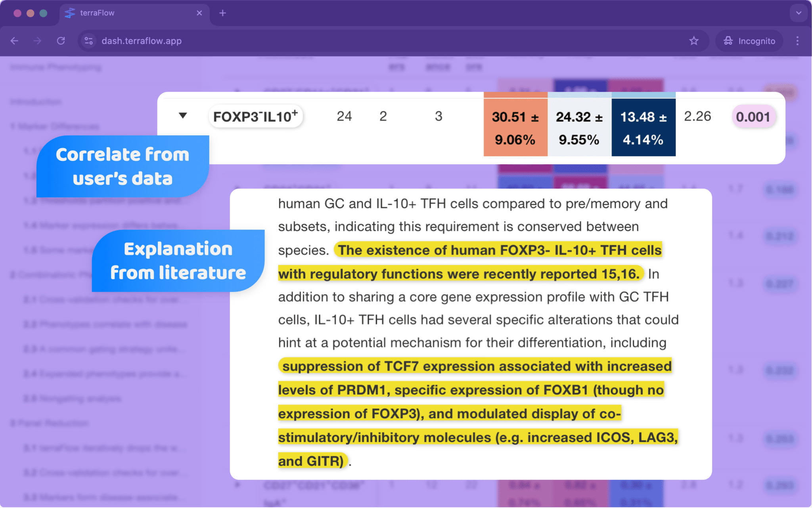This screenshot has width=812, height=508.
Task: Open site information icon in address bar
Action: [x=89, y=41]
